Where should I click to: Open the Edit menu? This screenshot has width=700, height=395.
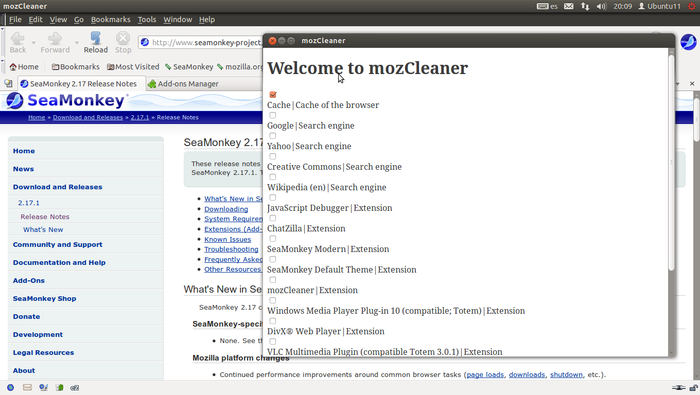pyautogui.click(x=35, y=20)
